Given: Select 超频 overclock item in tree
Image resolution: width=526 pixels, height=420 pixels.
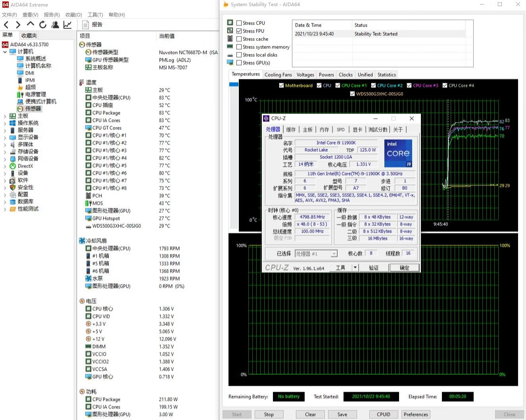Looking at the screenshot, I should click(x=31, y=87).
